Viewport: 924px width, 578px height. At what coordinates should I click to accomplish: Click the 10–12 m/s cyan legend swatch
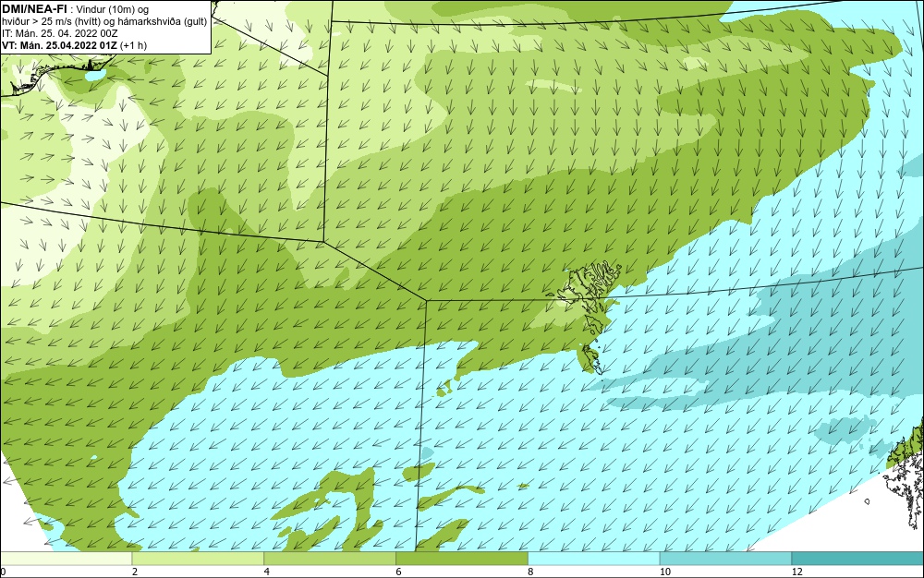pyautogui.click(x=726, y=559)
